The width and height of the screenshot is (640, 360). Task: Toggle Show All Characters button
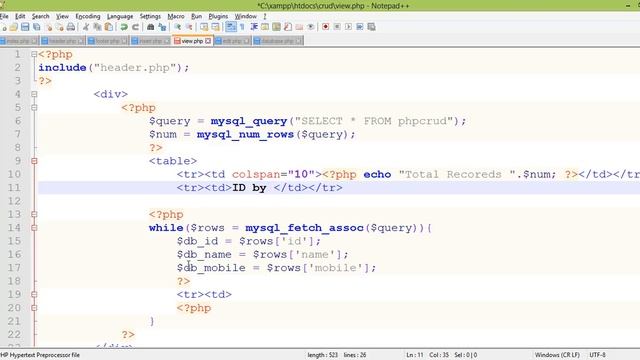tap(242, 27)
